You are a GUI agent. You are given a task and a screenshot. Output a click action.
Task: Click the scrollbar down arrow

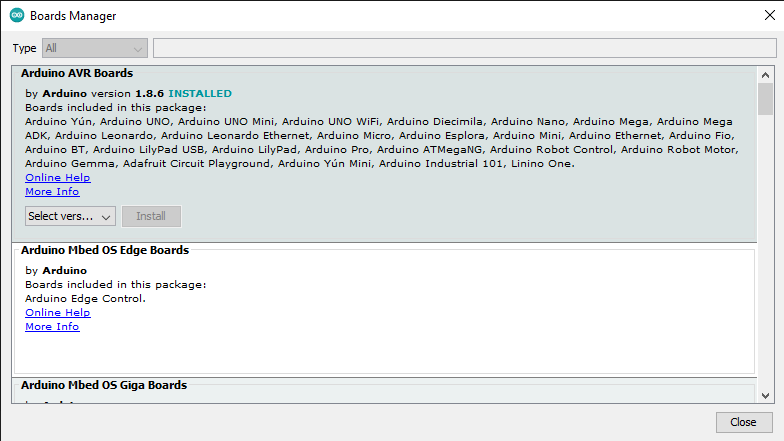coord(765,396)
